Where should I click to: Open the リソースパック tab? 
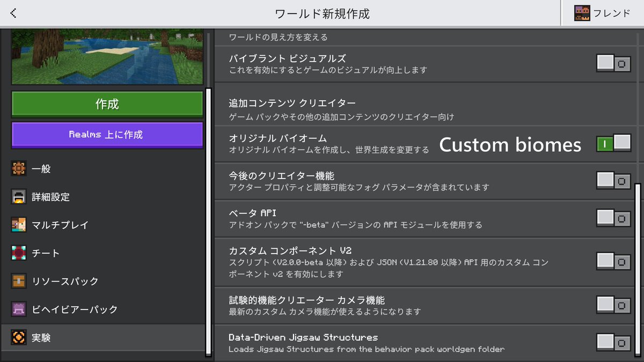pyautogui.click(x=102, y=281)
